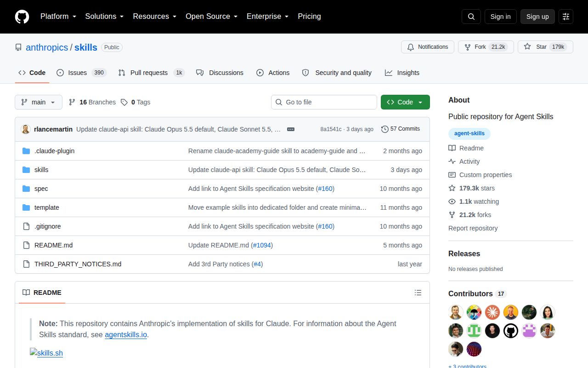Open the spec folder
This screenshot has width=588, height=368.
41,189
